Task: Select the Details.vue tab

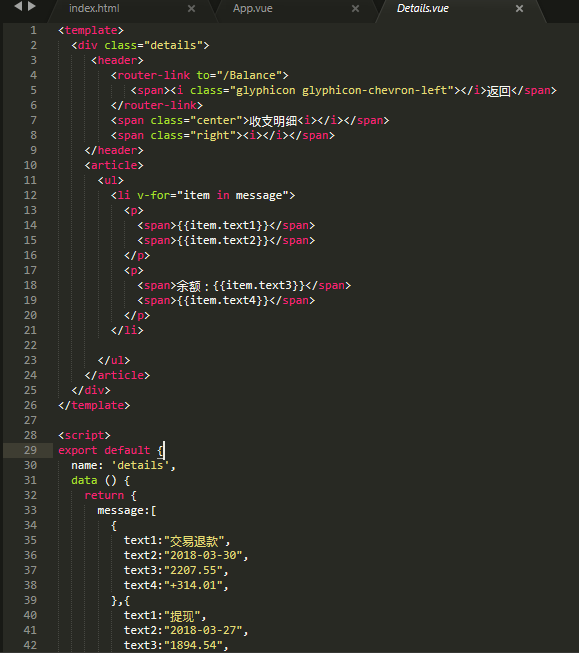Action: pos(423,8)
